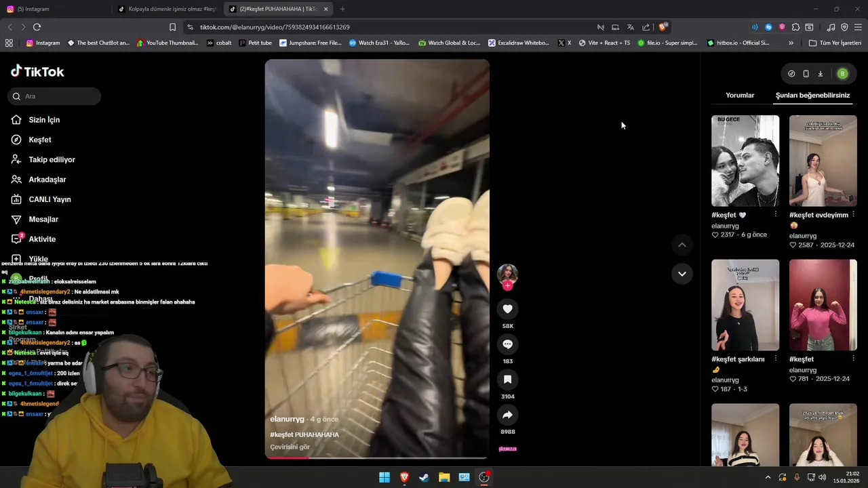868x488 pixels.
Task: Open the music note playlist icon
Action: tap(831, 27)
